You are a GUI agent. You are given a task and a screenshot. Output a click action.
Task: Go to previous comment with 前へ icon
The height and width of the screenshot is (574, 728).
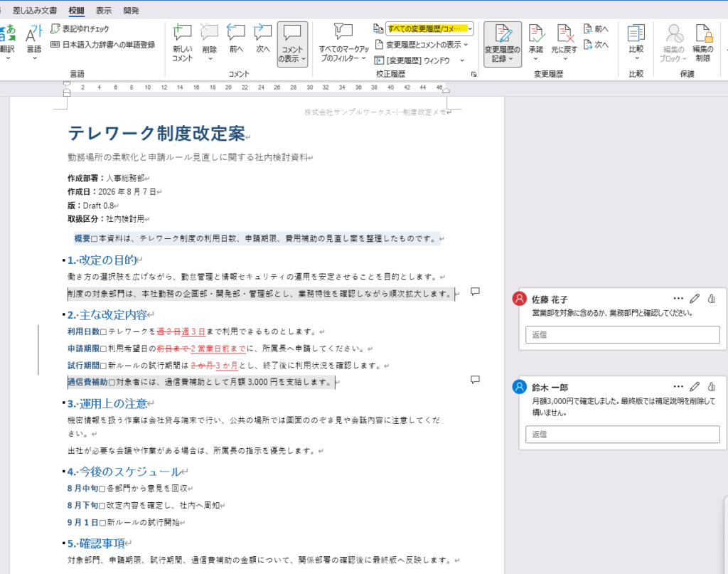click(x=236, y=33)
